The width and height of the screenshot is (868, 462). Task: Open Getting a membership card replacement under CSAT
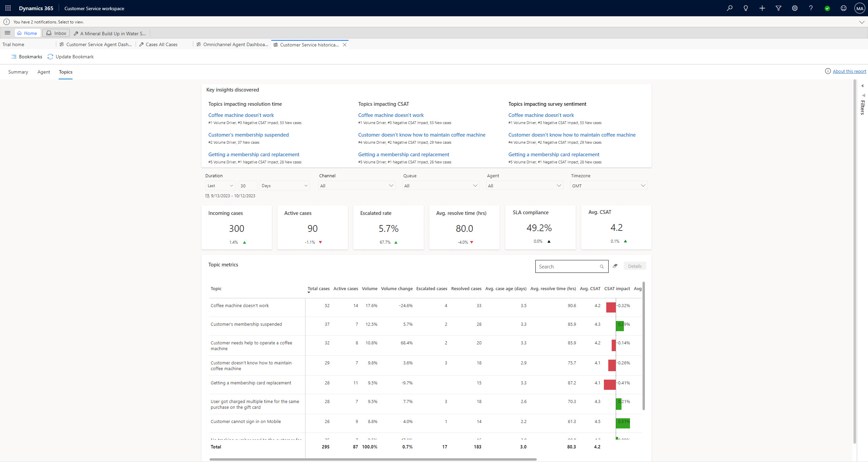tap(403, 155)
